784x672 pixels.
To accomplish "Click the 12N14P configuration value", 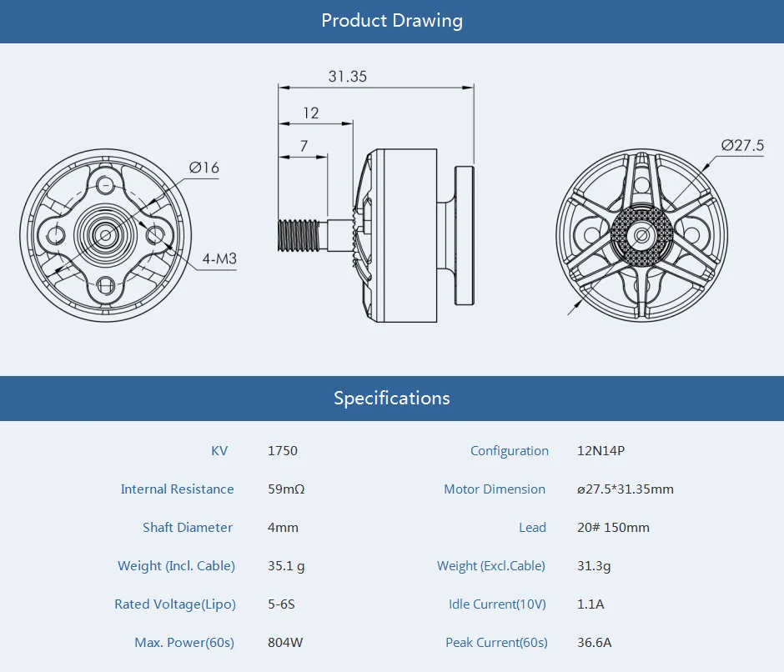I will click(601, 450).
